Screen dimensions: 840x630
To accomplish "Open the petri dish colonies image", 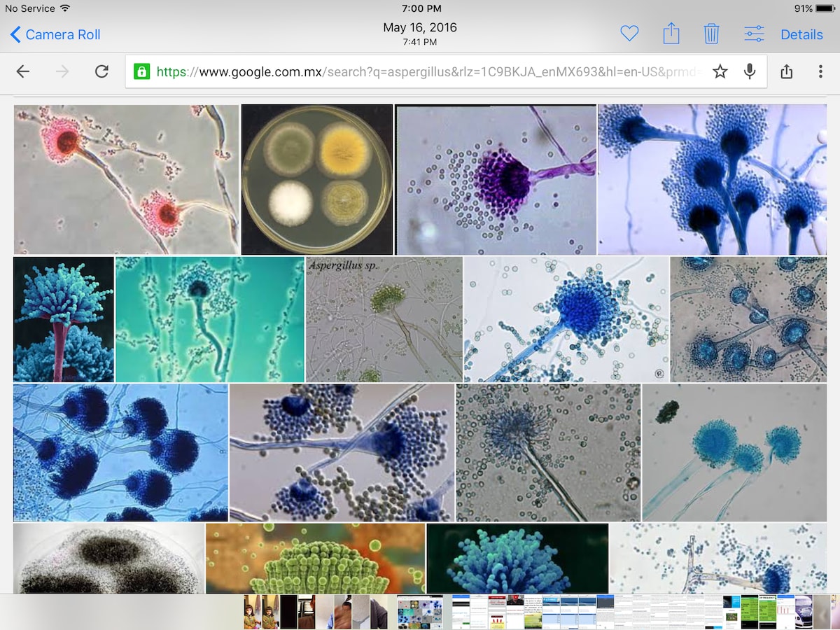I will tap(317, 179).
